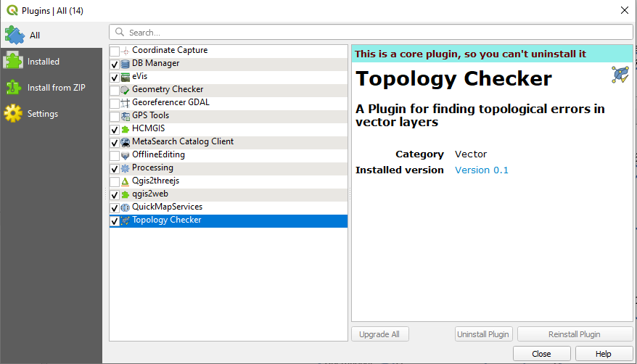
Task: Click the All plugins puzzle icon
Action: tap(15, 35)
